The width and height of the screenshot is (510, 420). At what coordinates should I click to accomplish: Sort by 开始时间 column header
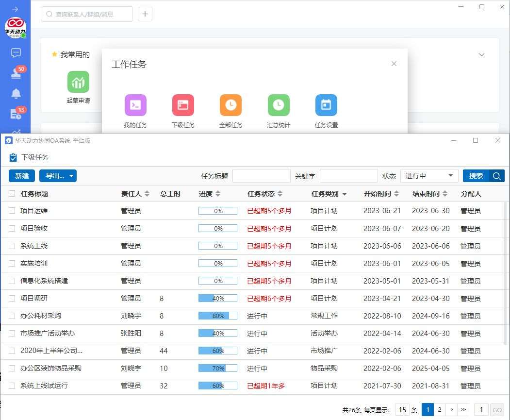[x=382, y=194]
